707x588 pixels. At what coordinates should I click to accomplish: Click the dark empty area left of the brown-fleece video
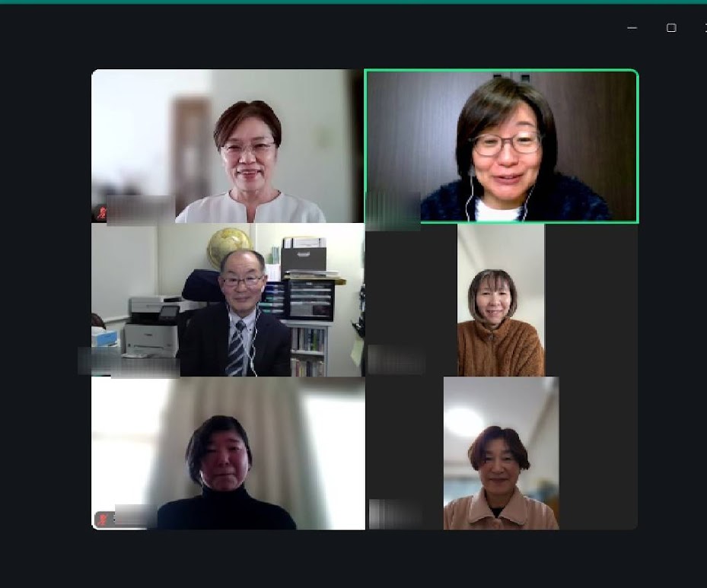point(412,284)
